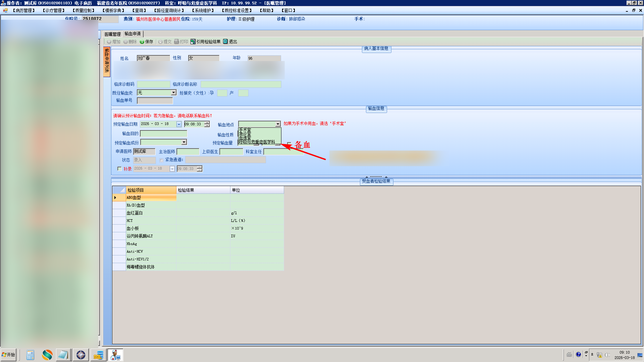Open the calculator icon in taskbar
Image resolution: width=644 pixels, height=362 pixels.
pos(30,355)
